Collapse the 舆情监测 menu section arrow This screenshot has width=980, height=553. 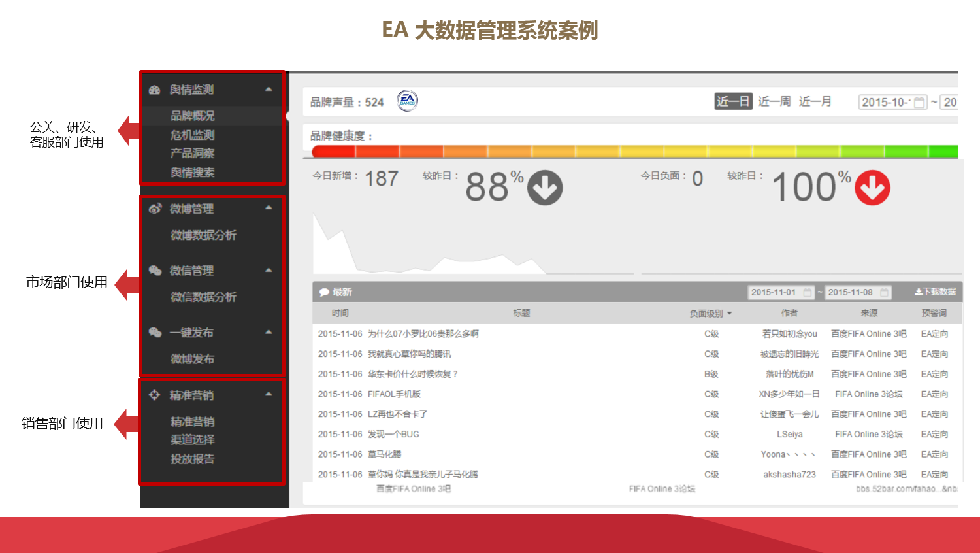(269, 89)
